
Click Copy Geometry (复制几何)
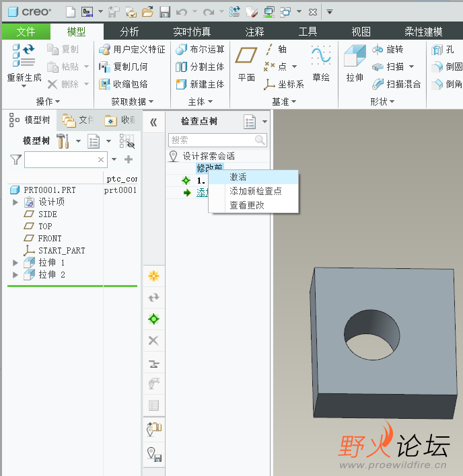tap(123, 67)
